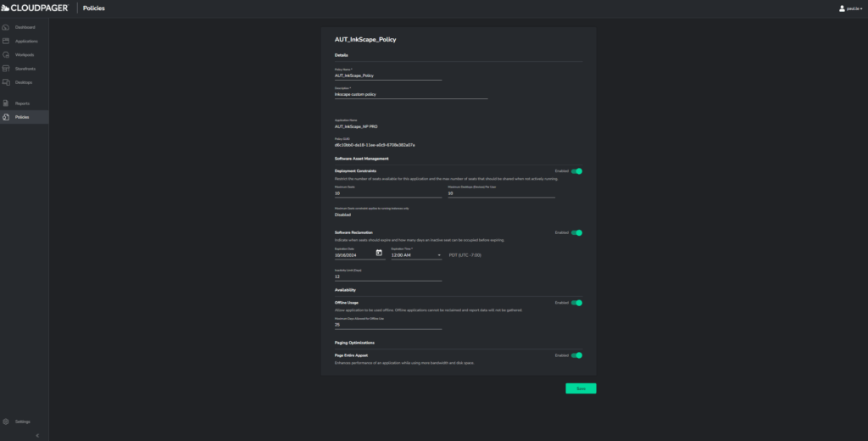Click the PDT (UTC -7:00) timezone label
This screenshot has height=441, width=868.
[x=465, y=255]
